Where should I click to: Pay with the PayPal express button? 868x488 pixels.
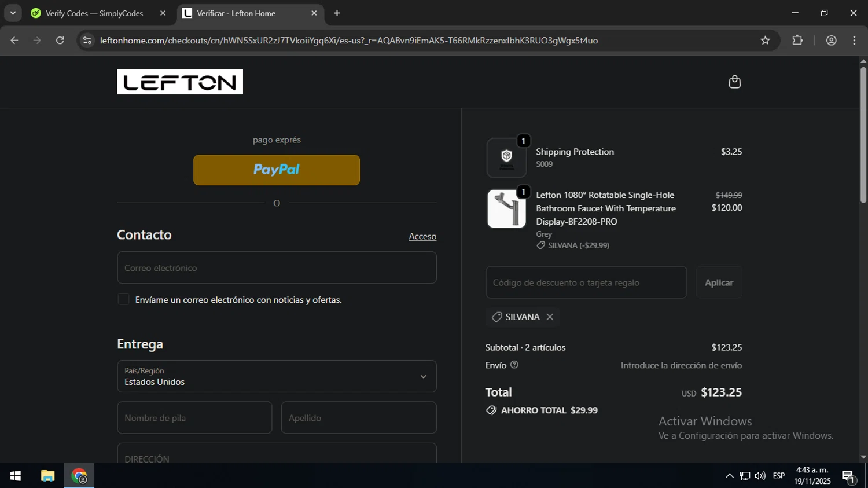click(277, 170)
